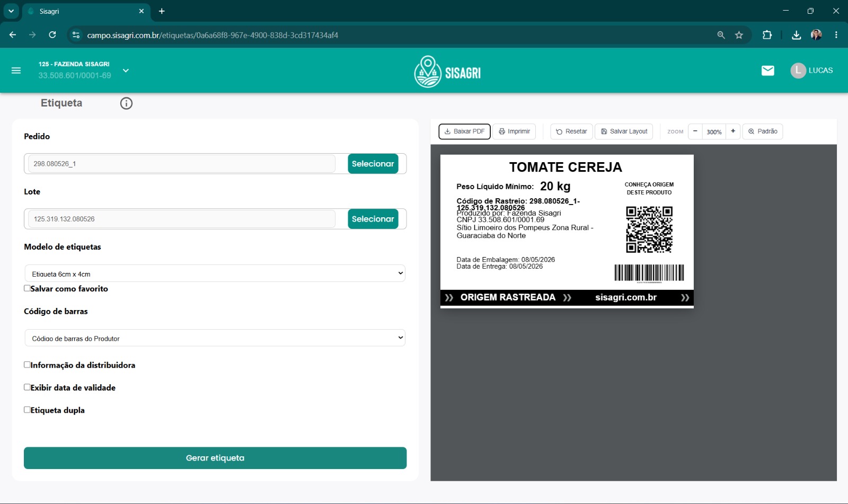This screenshot has width=848, height=504.
Task: Open the tab search dropdown arrow
Action: pos(11,11)
